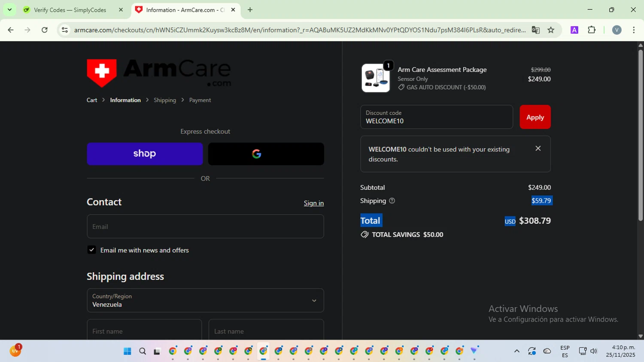View site information icon in address bar
Viewport: 644px width, 362px height.
pos(65,30)
